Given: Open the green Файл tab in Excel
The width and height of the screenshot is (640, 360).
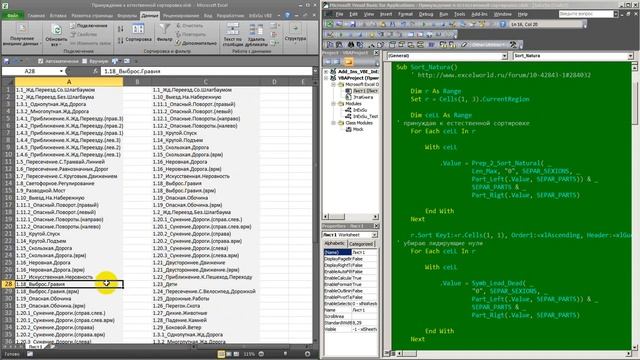Looking at the screenshot, I should point(12,16).
